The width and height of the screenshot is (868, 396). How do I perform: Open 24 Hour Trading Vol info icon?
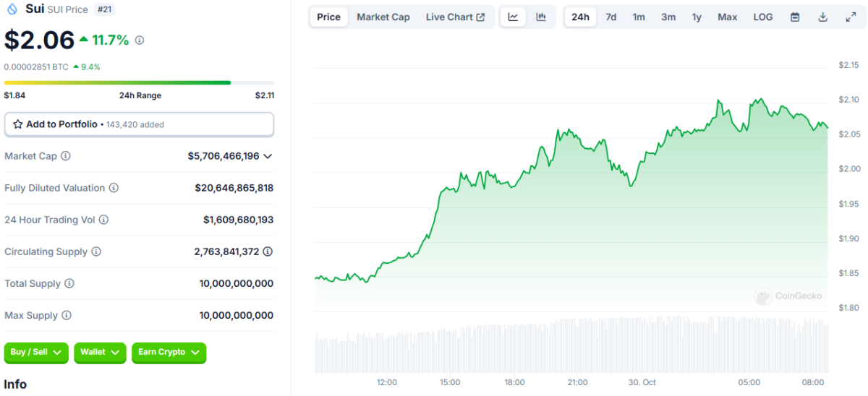click(104, 220)
